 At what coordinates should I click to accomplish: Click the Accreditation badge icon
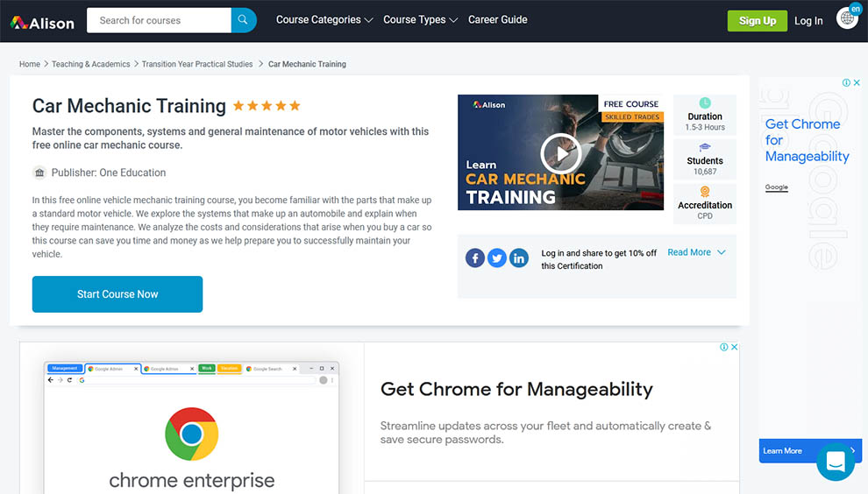[705, 192]
